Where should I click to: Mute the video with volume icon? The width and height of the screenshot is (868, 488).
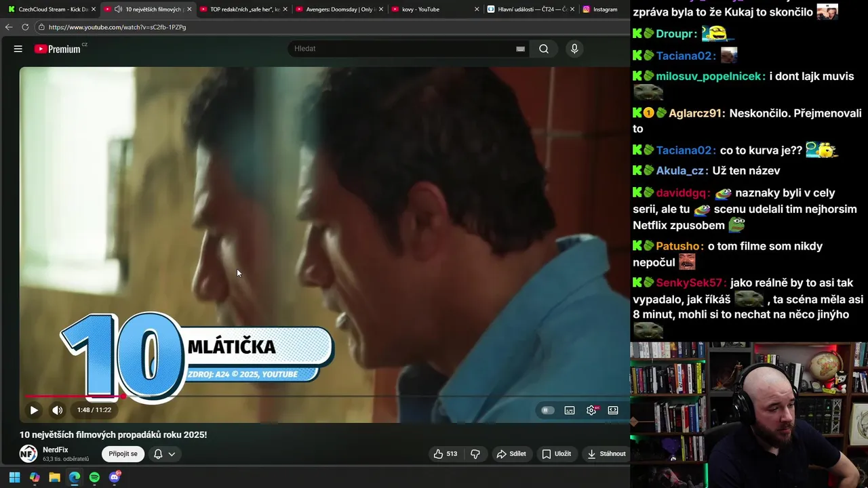tap(58, 410)
